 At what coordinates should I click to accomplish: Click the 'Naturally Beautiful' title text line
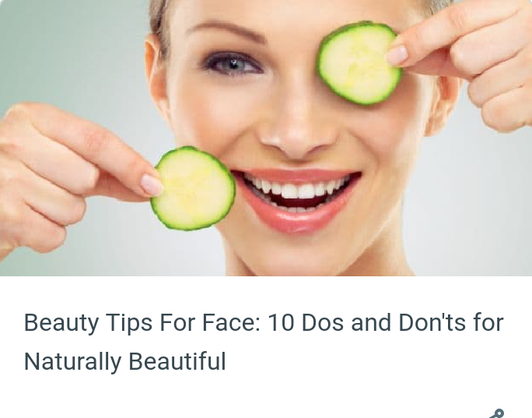pyautogui.click(x=125, y=361)
